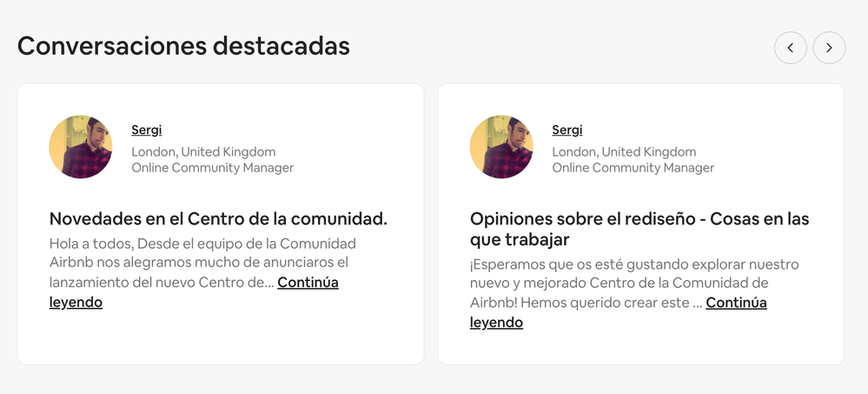Click Sergi's avatar in the Opiniones card
The height and width of the screenshot is (394, 868).
[501, 147]
